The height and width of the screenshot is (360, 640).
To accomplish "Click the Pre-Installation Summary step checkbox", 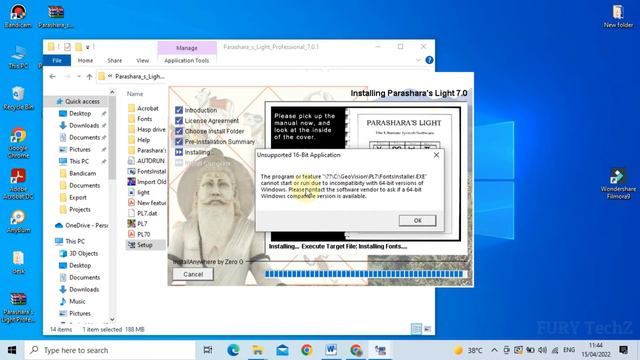I will coord(179,142).
